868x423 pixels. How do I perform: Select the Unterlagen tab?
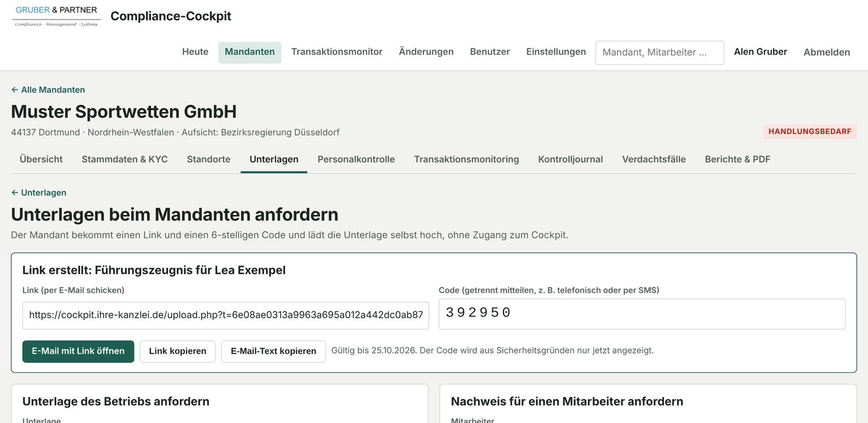[274, 159]
